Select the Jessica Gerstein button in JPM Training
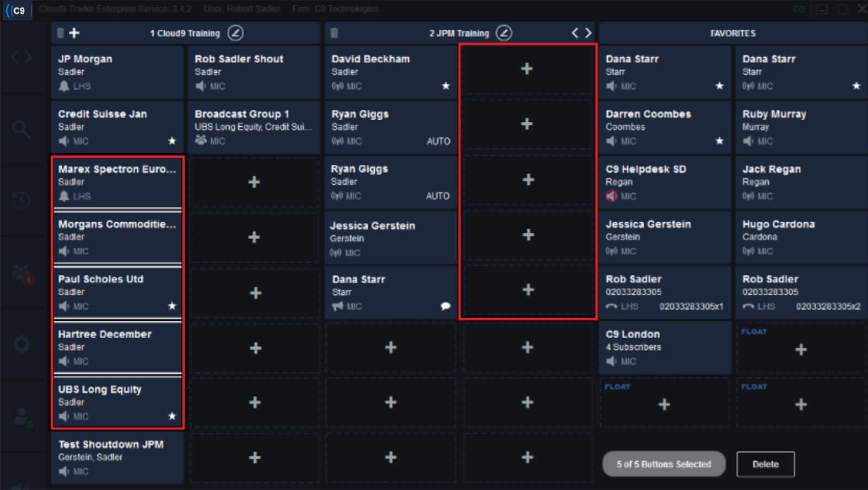868x490 pixels. (391, 238)
